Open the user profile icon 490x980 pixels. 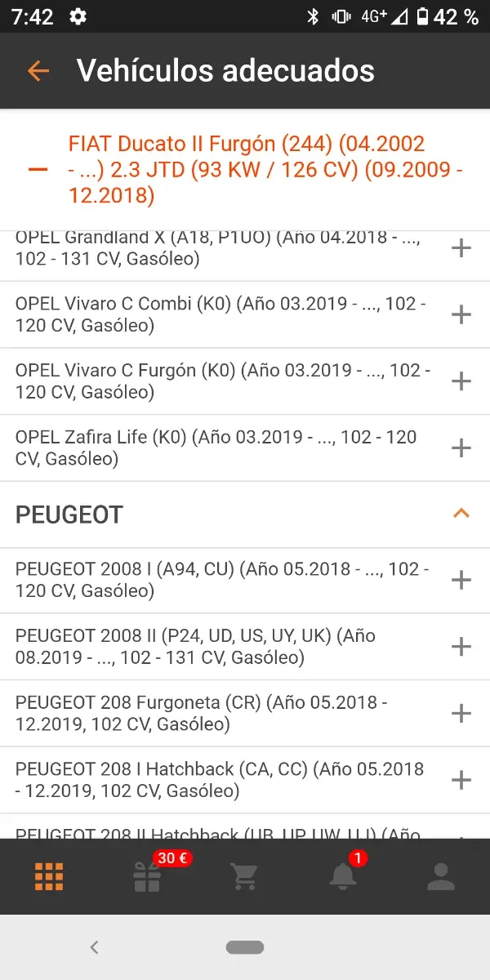[x=441, y=876]
